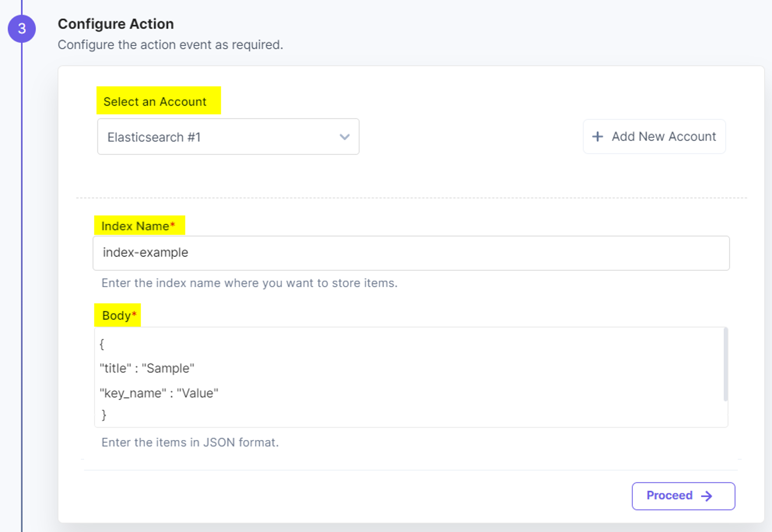Click the Proceed button
Screen dimensions: 772x532
coord(683,496)
